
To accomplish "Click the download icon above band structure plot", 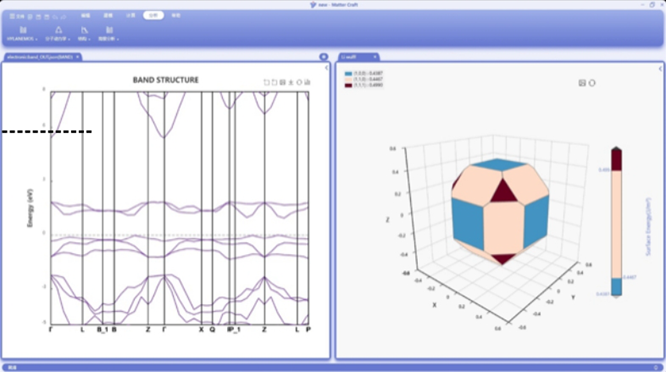I will point(291,82).
